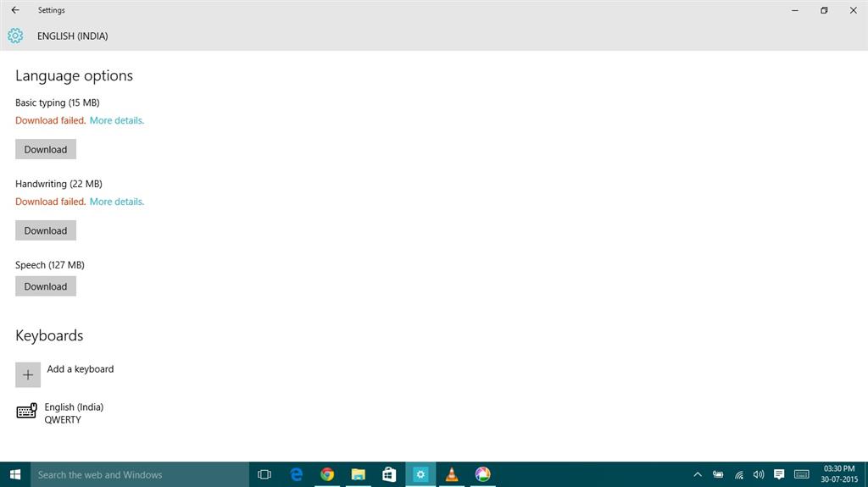
Task: Open the volume speaker tray icon
Action: click(x=759, y=475)
